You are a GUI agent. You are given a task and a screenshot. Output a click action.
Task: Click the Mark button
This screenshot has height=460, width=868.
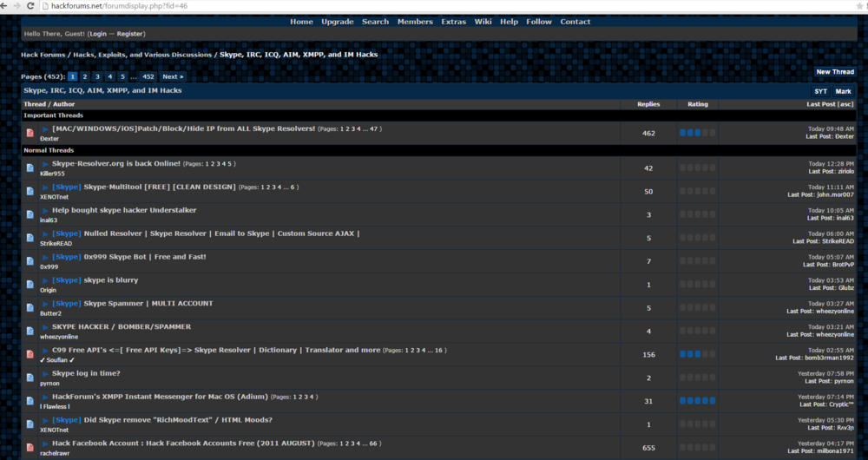pyautogui.click(x=843, y=91)
